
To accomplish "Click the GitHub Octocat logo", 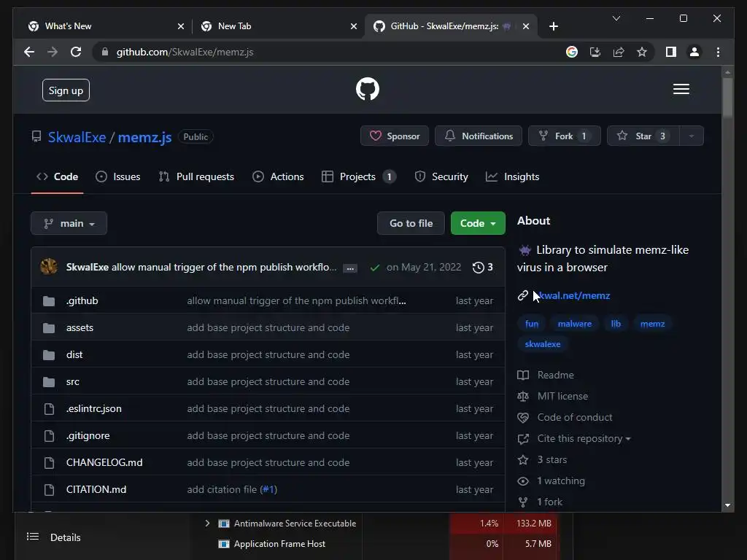I will 368,89.
